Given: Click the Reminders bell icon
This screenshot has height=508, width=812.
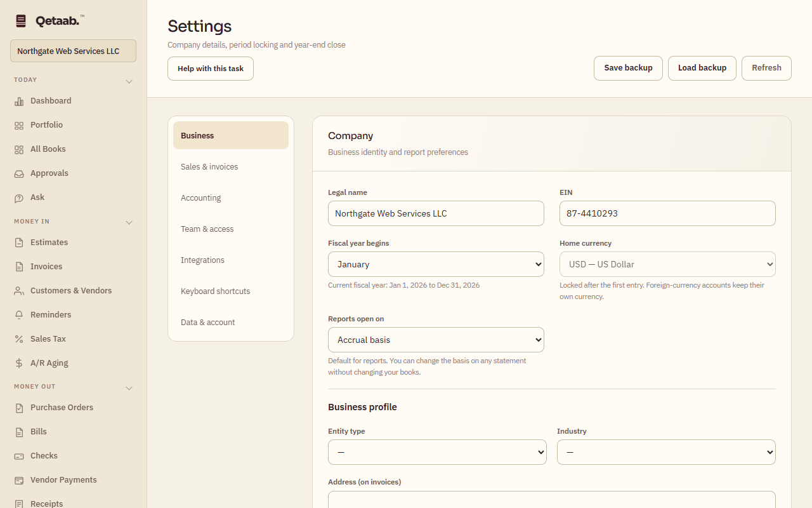Looking at the screenshot, I should [x=19, y=315].
